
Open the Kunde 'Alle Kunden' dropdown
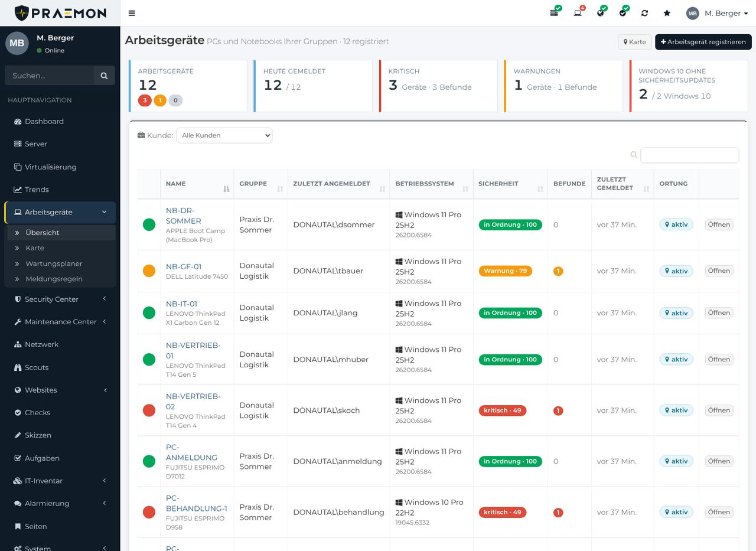[224, 135]
